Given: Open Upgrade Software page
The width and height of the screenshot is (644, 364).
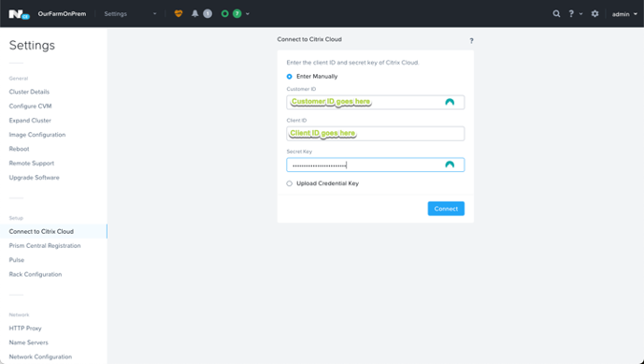Looking at the screenshot, I should [34, 178].
